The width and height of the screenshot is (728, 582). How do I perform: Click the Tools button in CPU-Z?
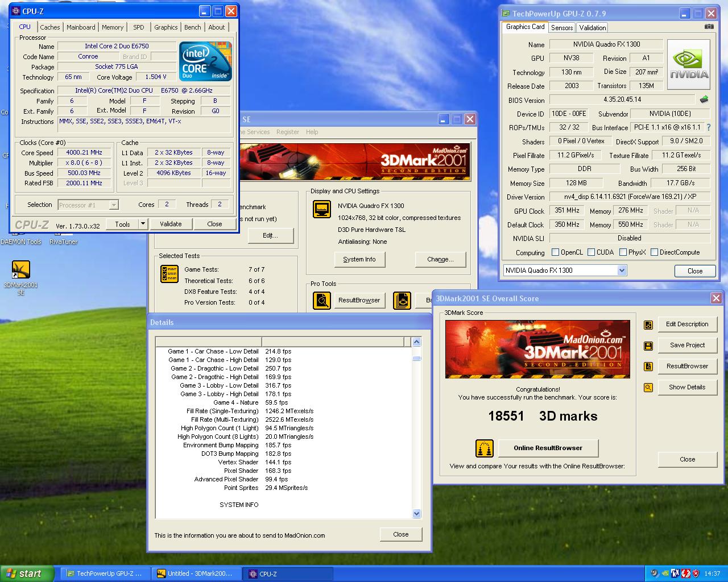pyautogui.click(x=122, y=224)
